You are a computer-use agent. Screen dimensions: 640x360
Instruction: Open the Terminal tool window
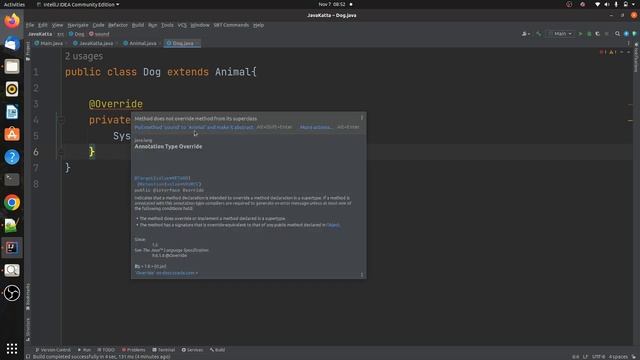(164, 350)
